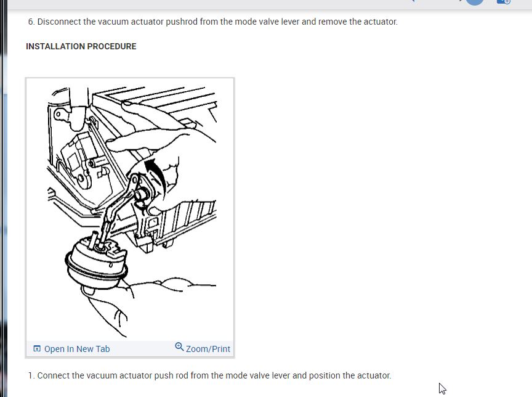Click the blue plus-badged icon in top bar
The width and height of the screenshot is (532, 397).
504,2
